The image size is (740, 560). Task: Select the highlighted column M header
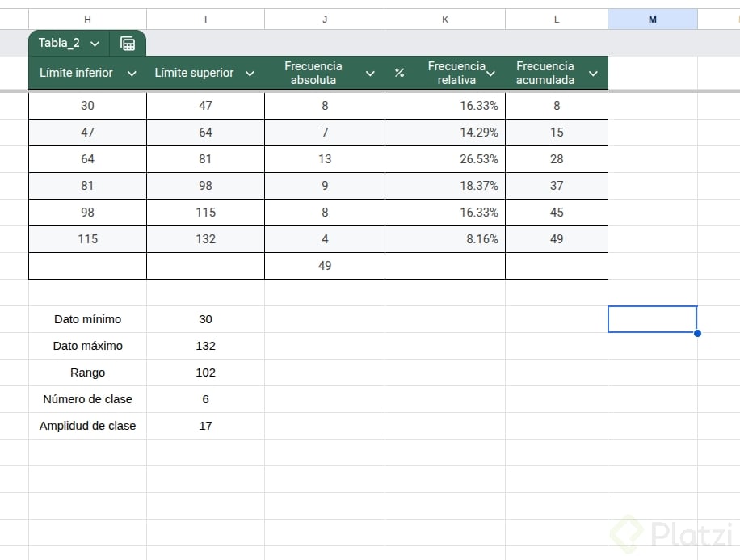click(653, 19)
